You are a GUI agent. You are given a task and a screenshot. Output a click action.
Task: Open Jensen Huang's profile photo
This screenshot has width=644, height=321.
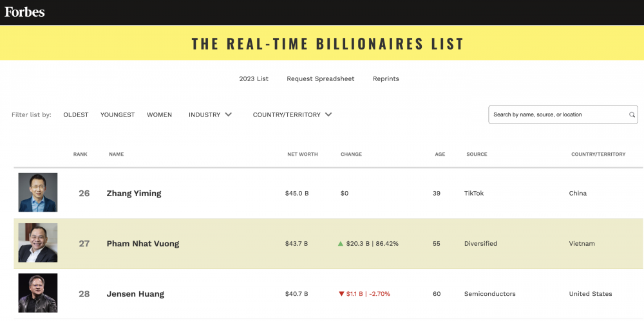tap(38, 293)
